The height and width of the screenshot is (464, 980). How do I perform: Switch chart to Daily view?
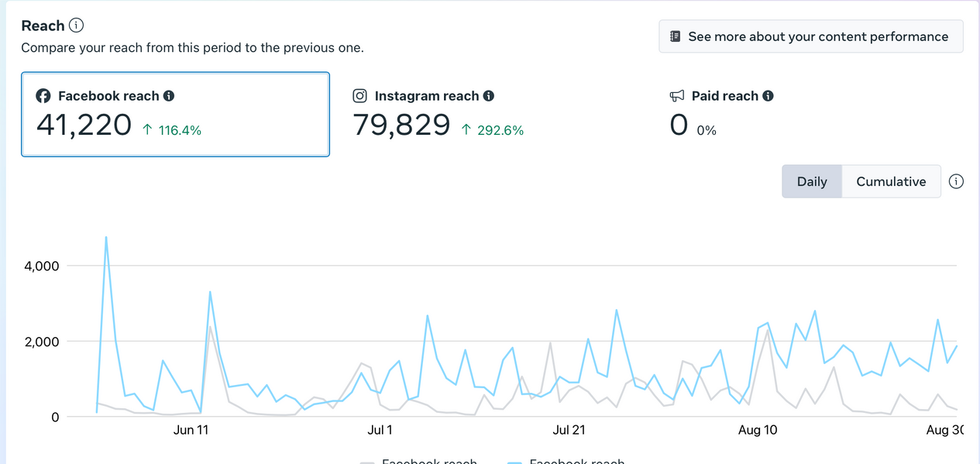point(812,181)
